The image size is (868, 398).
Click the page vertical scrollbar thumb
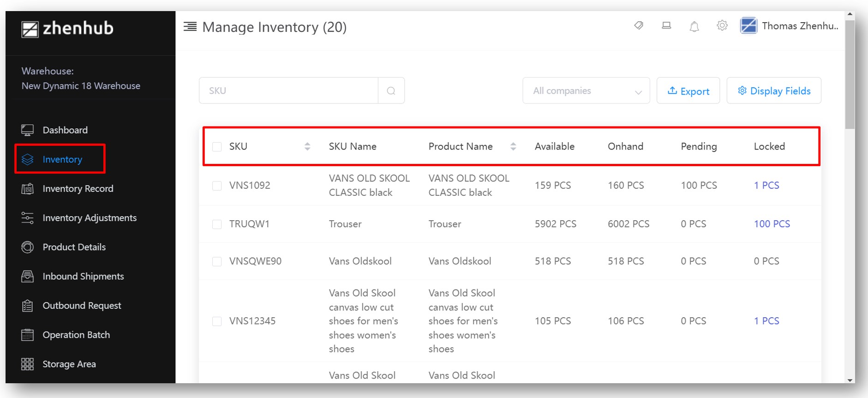click(x=850, y=74)
